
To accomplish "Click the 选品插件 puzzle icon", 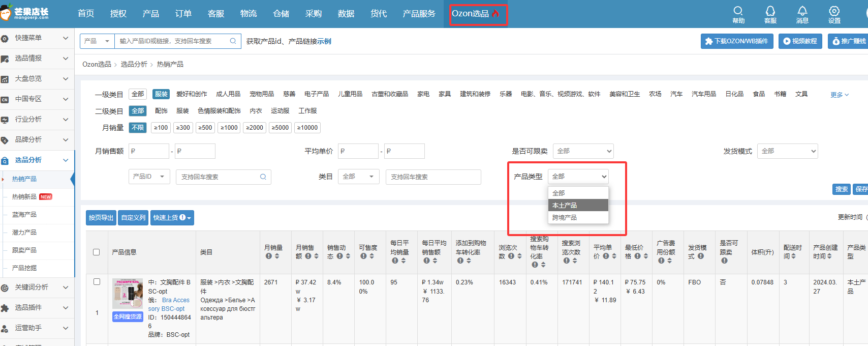I will [x=5, y=308].
